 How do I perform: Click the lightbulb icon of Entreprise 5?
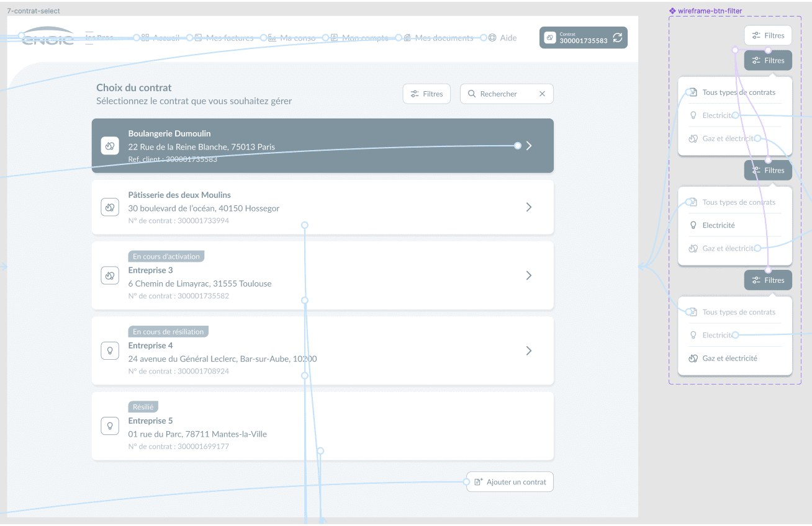(x=110, y=426)
